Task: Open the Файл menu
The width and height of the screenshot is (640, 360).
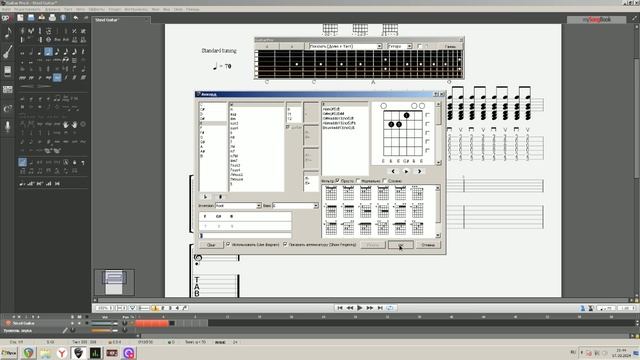Action: pos(6,9)
